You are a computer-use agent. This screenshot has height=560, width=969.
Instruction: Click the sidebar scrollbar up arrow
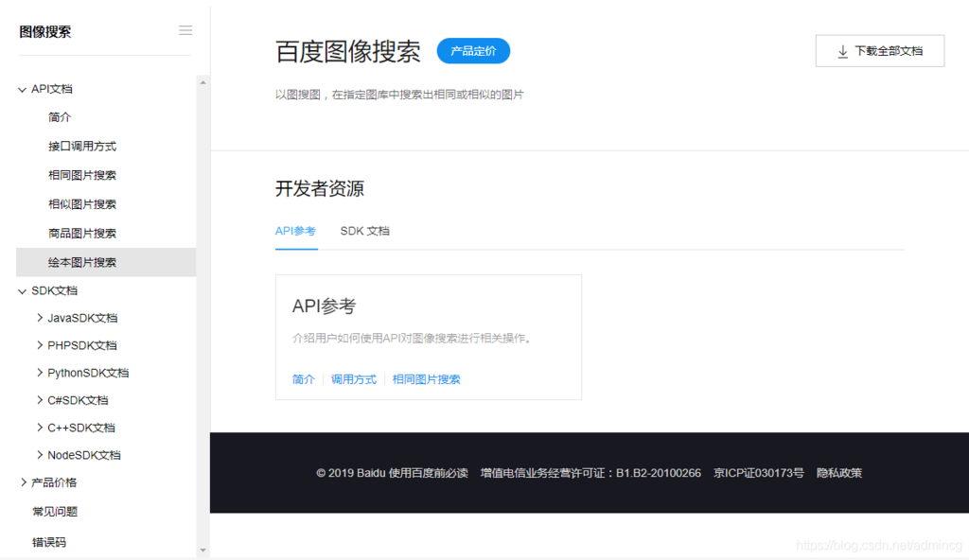(203, 82)
